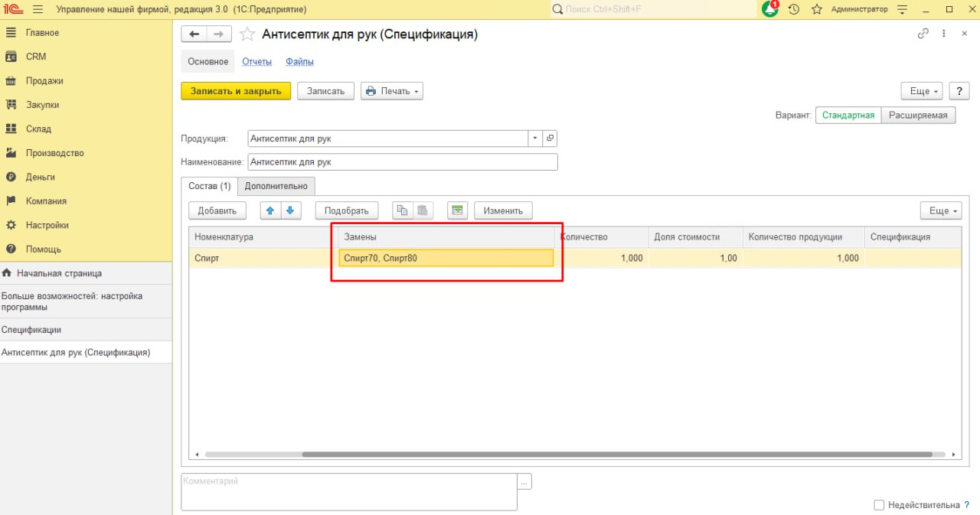Open the Отчеты link tab
980x515 pixels.
[257, 62]
